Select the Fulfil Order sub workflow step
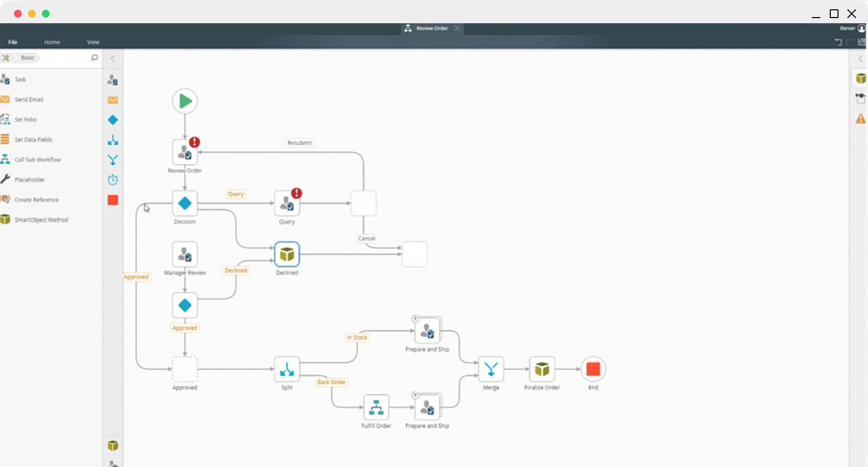Image resolution: width=868 pixels, height=467 pixels. click(x=376, y=408)
